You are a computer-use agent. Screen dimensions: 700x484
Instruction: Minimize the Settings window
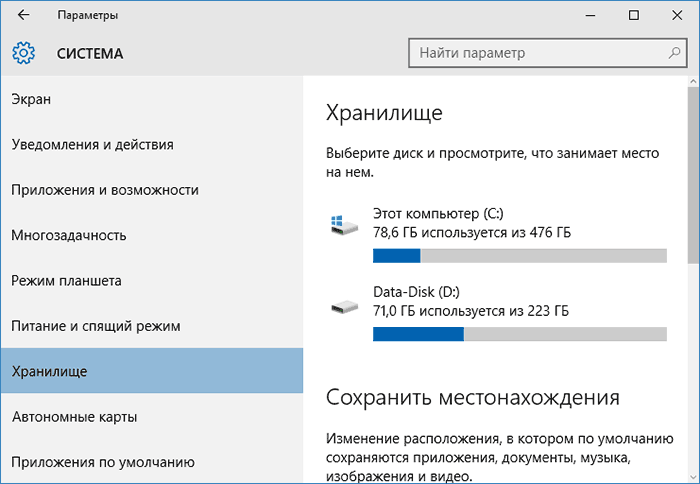click(590, 15)
